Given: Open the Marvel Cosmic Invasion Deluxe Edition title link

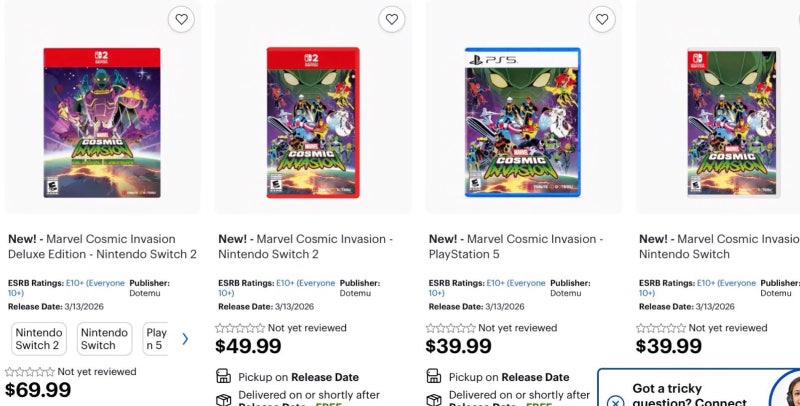Looking at the screenshot, I should click(102, 246).
